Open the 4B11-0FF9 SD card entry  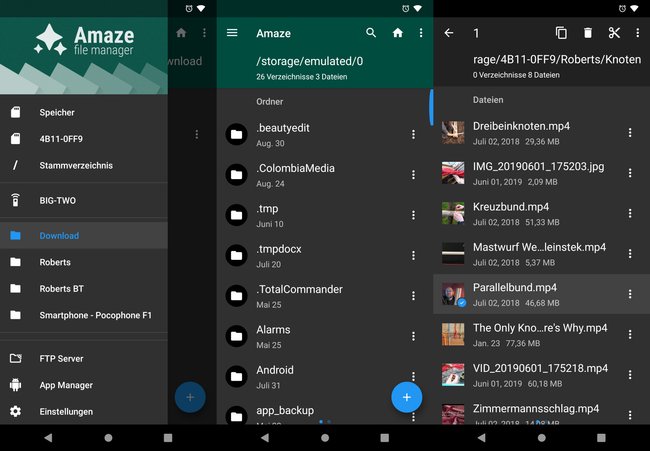(84, 139)
